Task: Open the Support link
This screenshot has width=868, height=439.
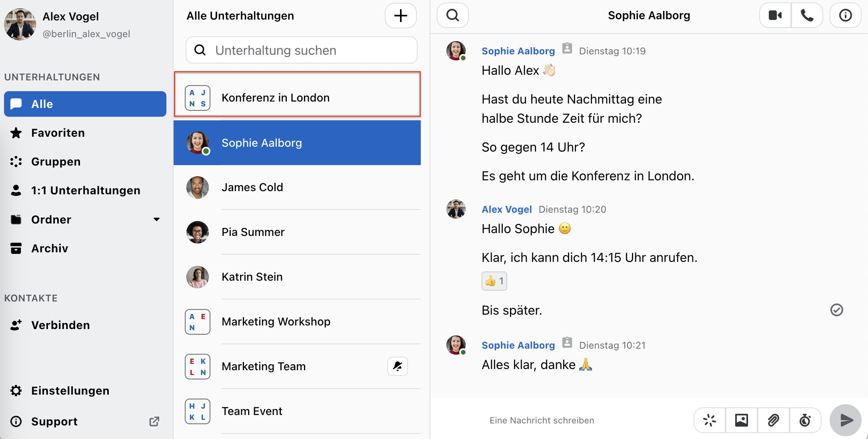Action: pyautogui.click(x=85, y=421)
